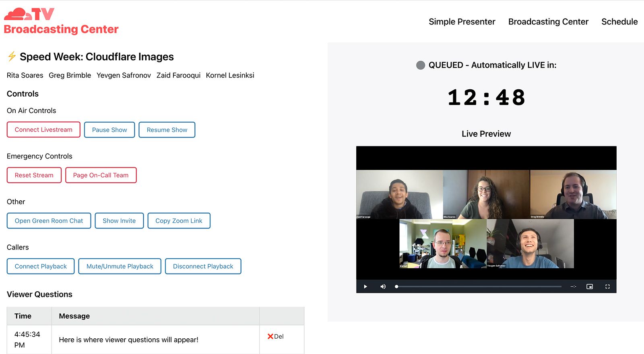Viewport: 644px width, 354px height.
Task: Click the Connect Livestream button
Action: [x=43, y=130]
